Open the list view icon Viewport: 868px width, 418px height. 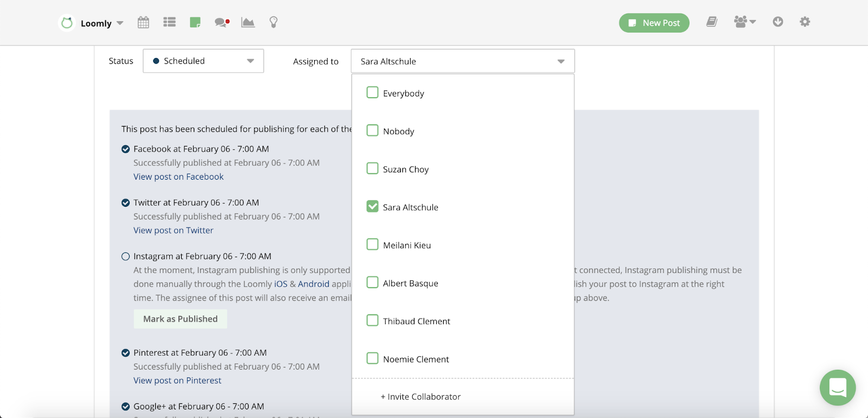click(x=169, y=22)
